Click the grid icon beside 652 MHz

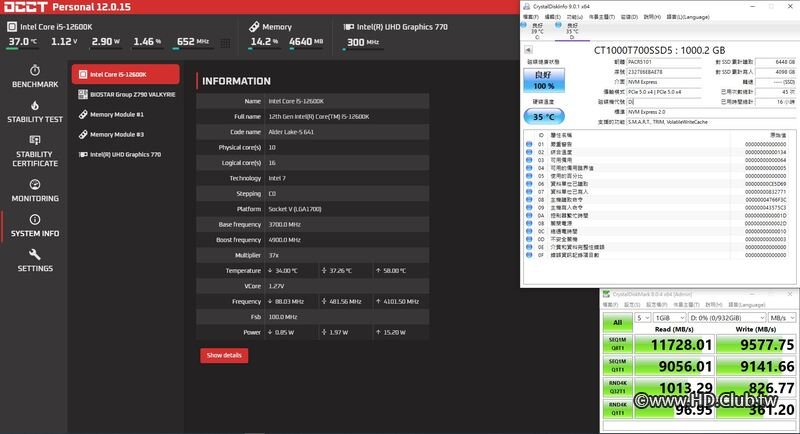click(225, 43)
